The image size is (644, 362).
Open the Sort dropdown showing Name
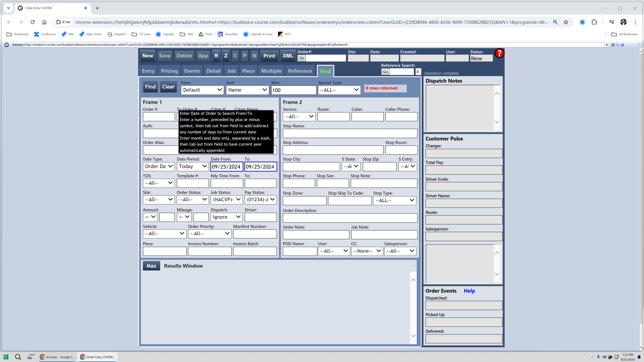247,90
